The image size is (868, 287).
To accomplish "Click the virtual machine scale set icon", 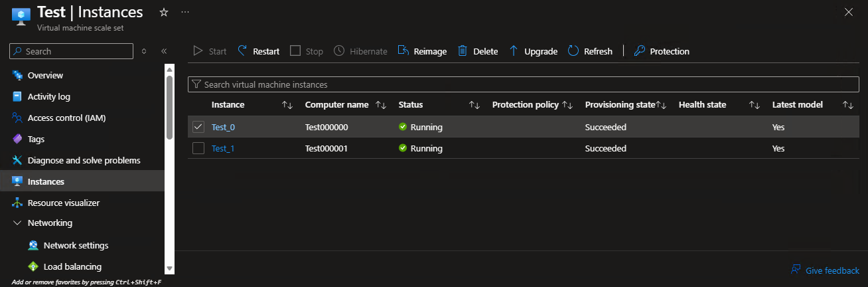I will coord(21,16).
